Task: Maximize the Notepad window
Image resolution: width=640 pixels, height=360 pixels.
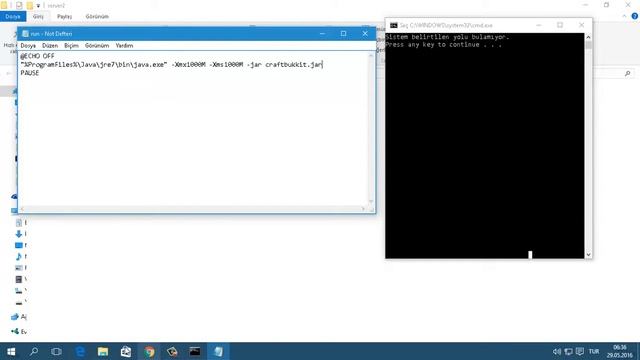Action: 343,34
